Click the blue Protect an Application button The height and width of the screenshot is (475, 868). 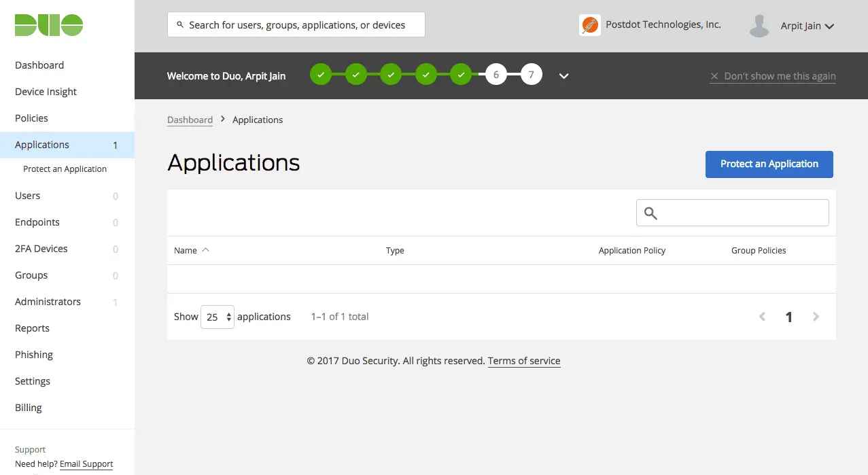pos(769,164)
